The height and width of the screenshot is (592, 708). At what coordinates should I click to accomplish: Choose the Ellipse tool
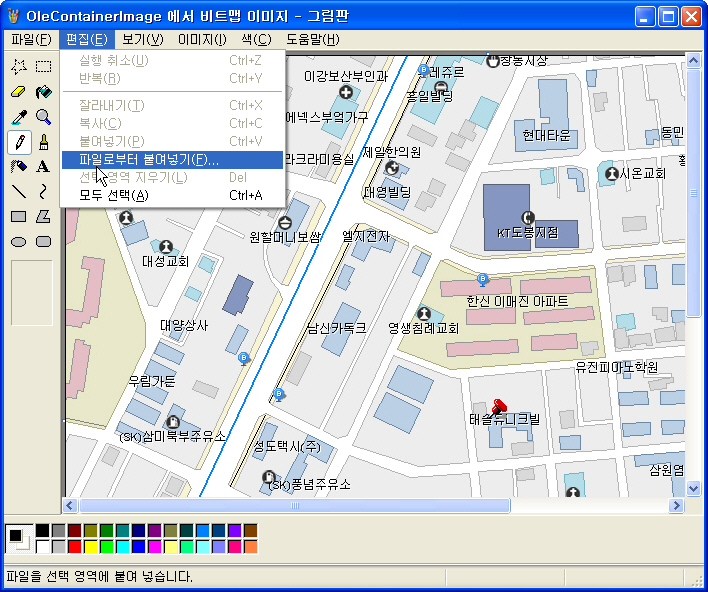pyautogui.click(x=19, y=242)
